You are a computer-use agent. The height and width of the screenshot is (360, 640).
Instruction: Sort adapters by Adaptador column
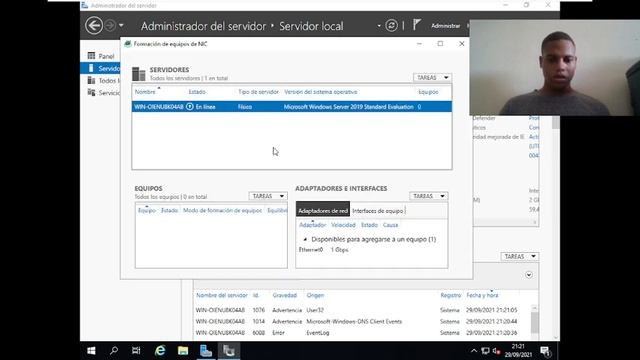click(312, 225)
